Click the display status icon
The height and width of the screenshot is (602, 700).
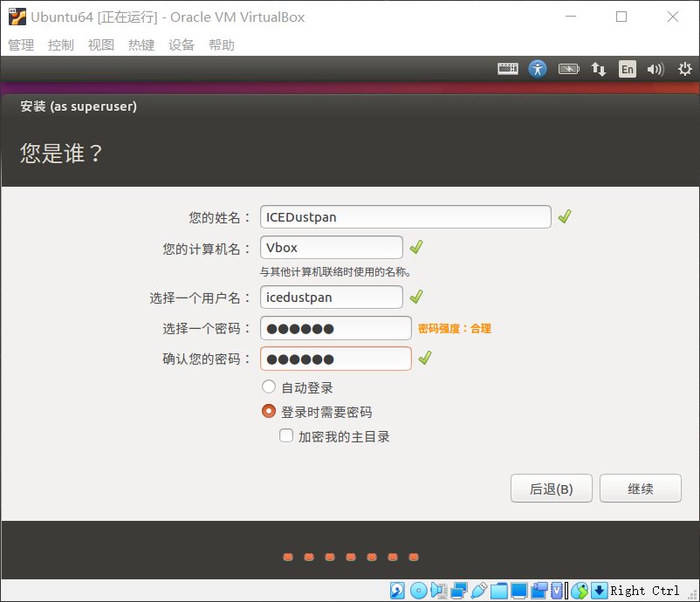pyautogui.click(x=518, y=591)
